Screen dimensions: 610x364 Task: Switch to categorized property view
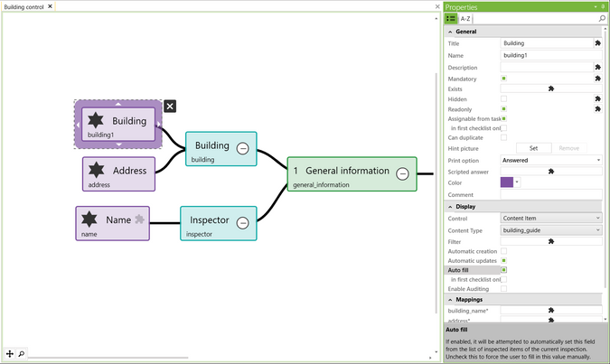pyautogui.click(x=452, y=18)
